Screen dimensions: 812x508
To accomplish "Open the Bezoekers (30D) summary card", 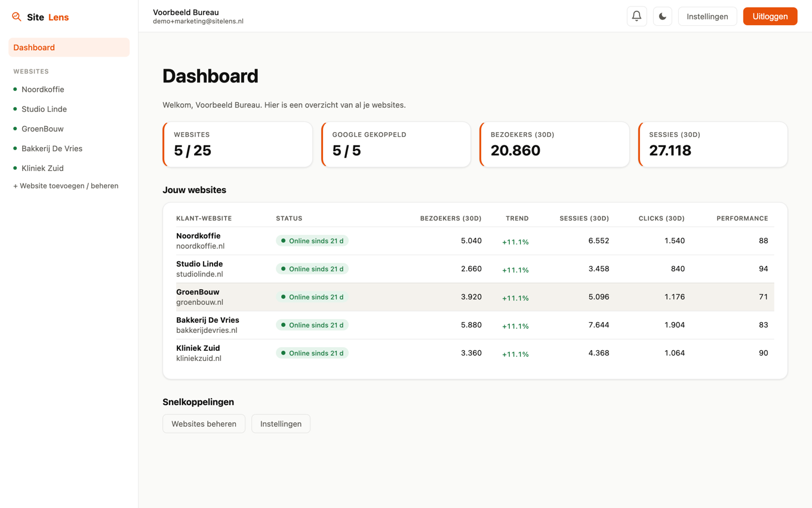I will 555,145.
